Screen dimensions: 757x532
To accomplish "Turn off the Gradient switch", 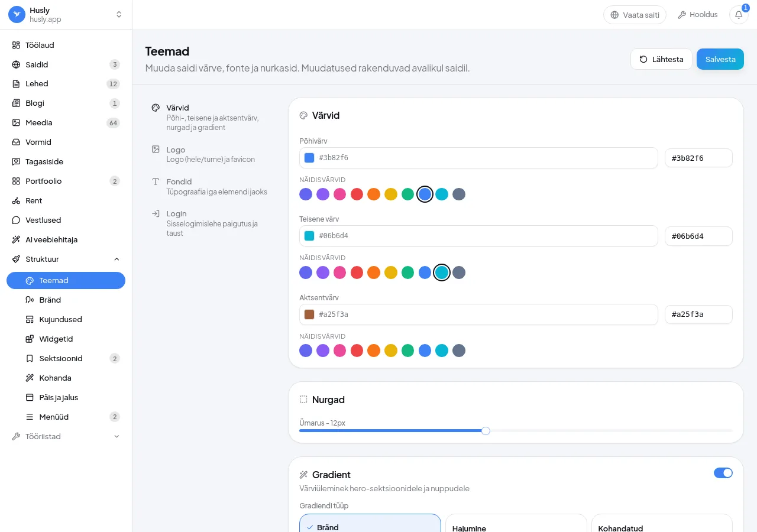I will (x=723, y=473).
